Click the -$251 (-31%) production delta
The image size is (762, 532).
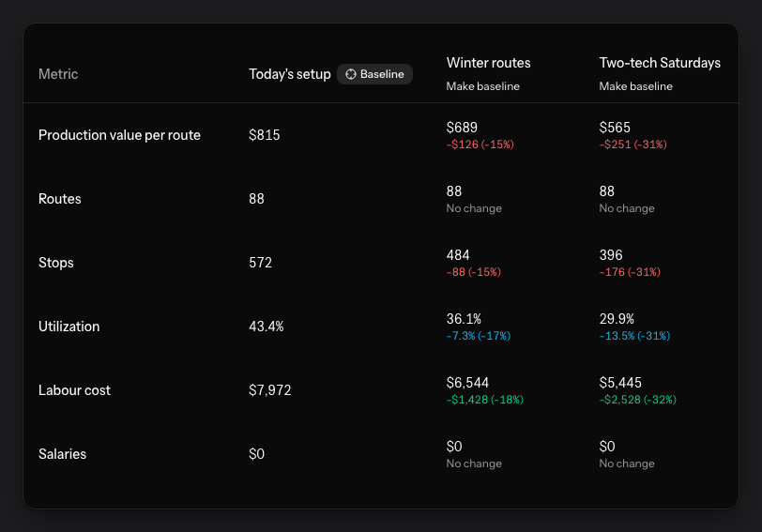632,144
